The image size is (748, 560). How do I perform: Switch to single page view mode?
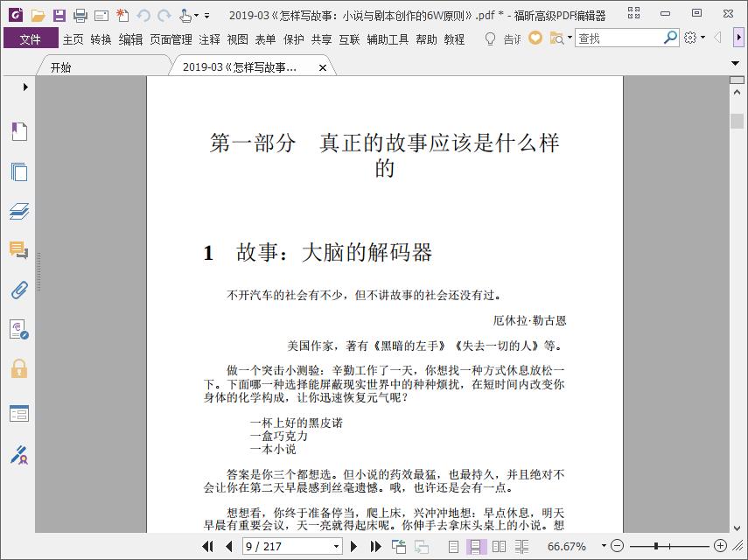tap(454, 547)
